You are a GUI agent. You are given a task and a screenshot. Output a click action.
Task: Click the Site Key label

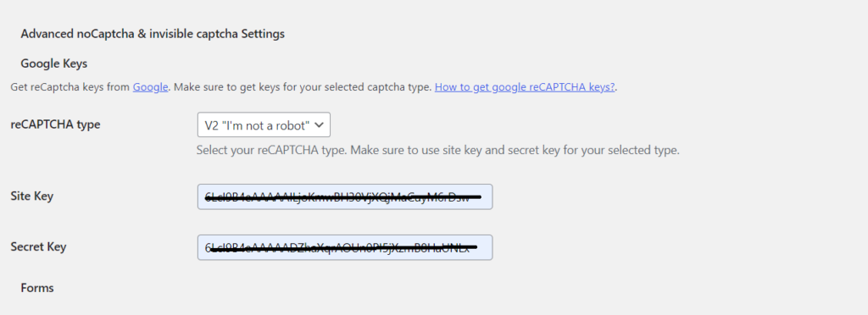coord(32,196)
